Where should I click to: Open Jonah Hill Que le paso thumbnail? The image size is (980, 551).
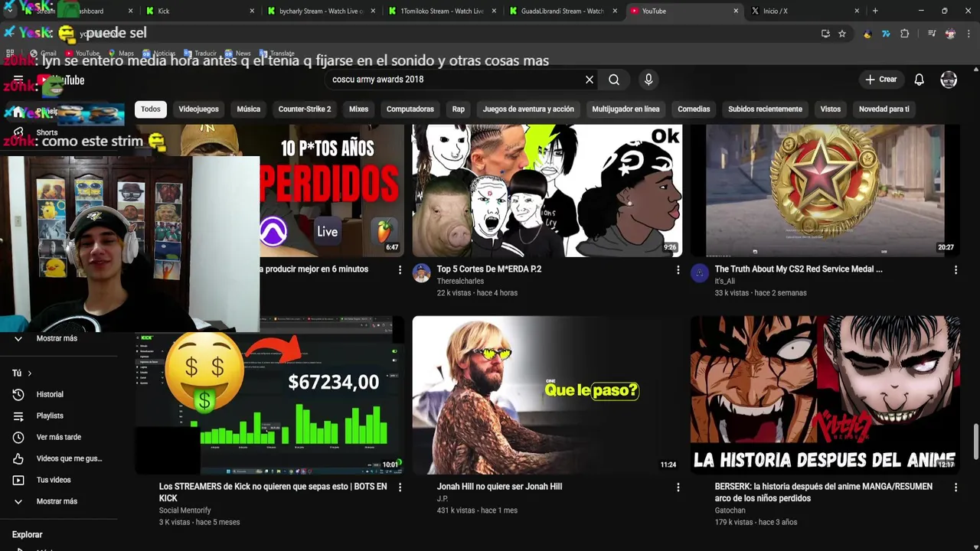click(x=547, y=395)
